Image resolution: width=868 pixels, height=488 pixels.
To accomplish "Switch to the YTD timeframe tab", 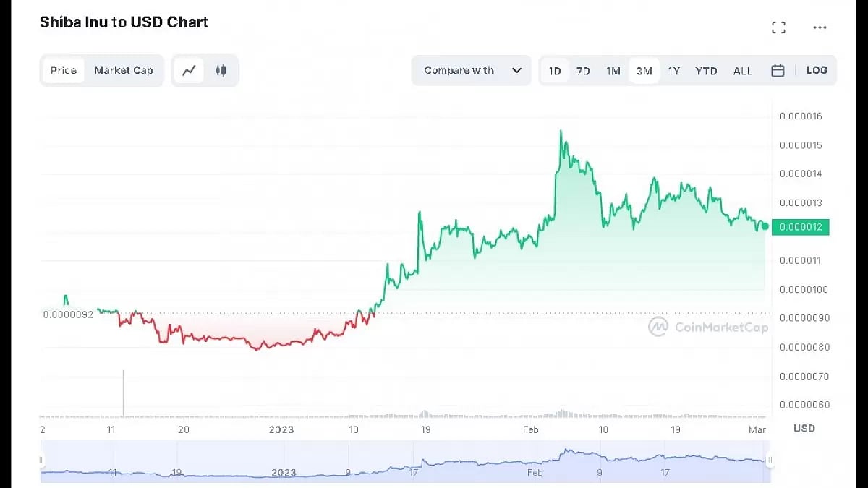I will pyautogui.click(x=705, y=70).
